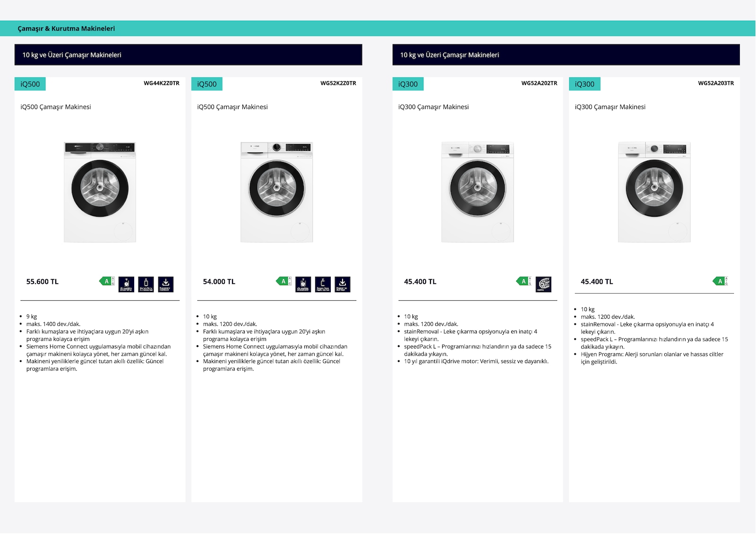Image resolution: width=756 pixels, height=534 pixels.
Task: Click the iQdrive motor icon on WG52A202TR
Action: click(544, 284)
